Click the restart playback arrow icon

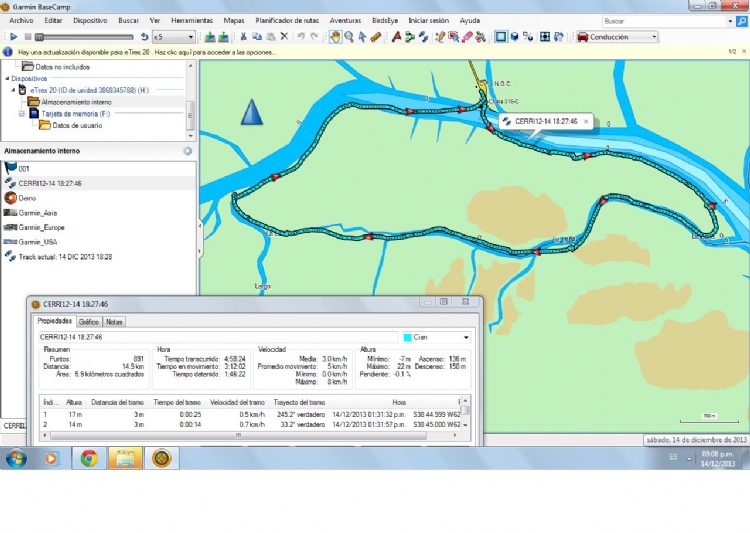[144, 37]
